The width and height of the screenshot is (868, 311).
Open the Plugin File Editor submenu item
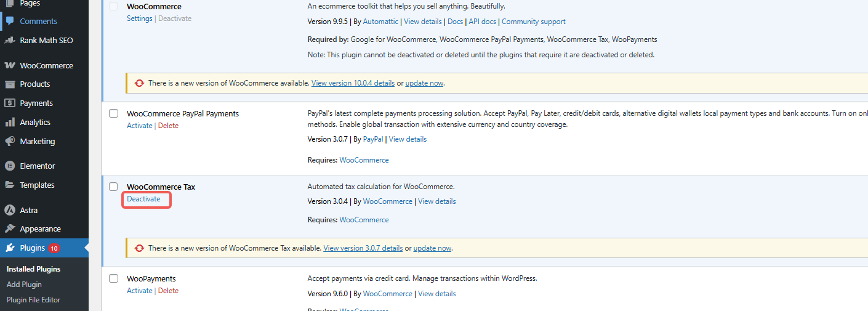[33, 300]
